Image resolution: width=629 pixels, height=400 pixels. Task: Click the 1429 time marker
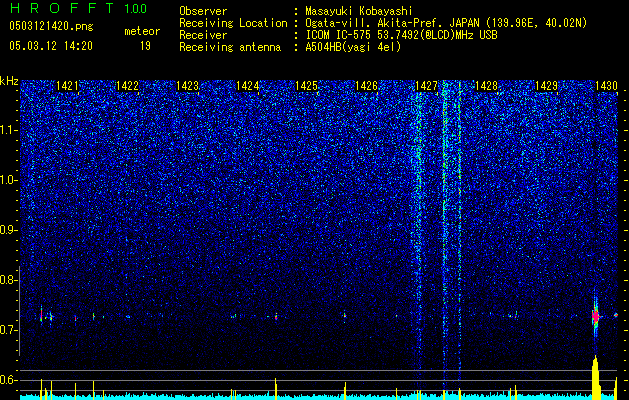pyautogui.click(x=547, y=86)
